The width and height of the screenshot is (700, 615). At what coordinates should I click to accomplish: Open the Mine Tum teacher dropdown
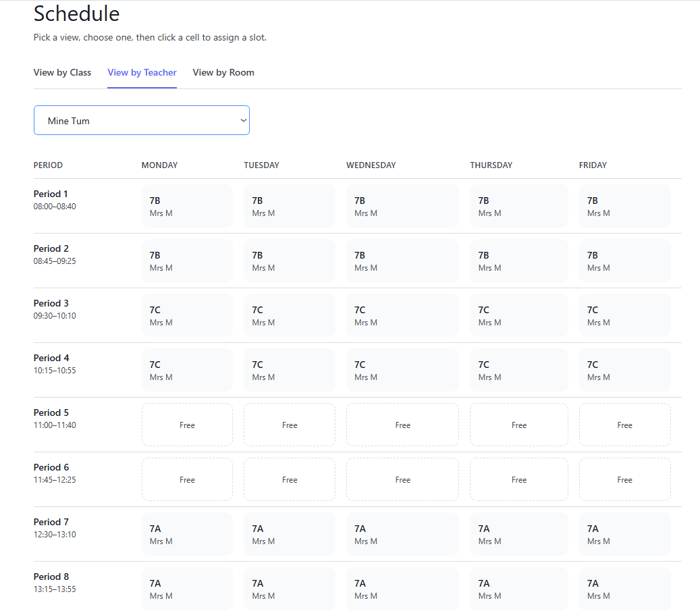click(142, 120)
